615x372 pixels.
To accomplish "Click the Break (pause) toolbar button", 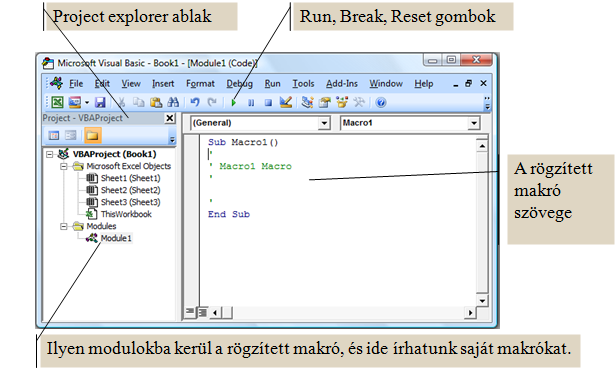I will pos(251,103).
